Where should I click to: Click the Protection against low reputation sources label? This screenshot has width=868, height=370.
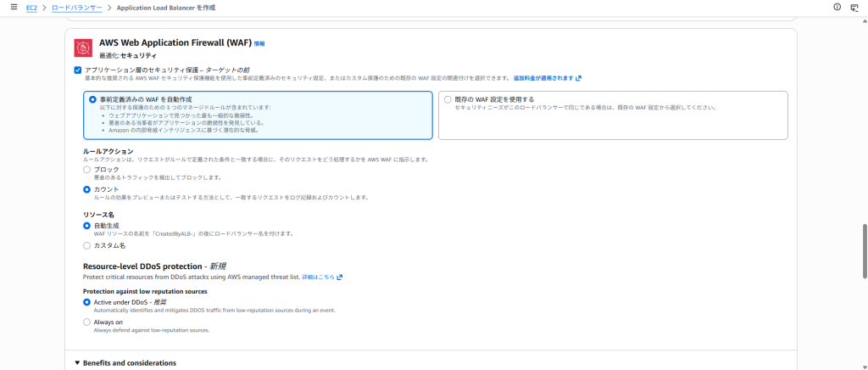(x=145, y=291)
